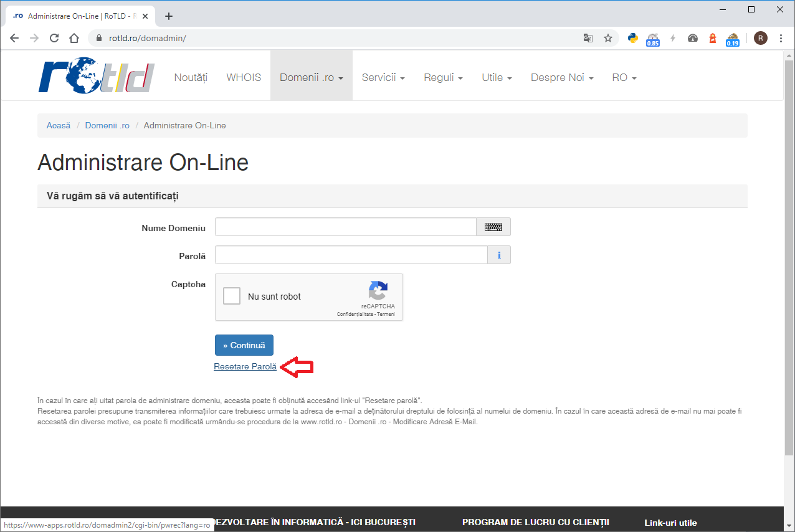Expand the Reguli dropdown menu
This screenshot has height=532, width=795.
443,78
